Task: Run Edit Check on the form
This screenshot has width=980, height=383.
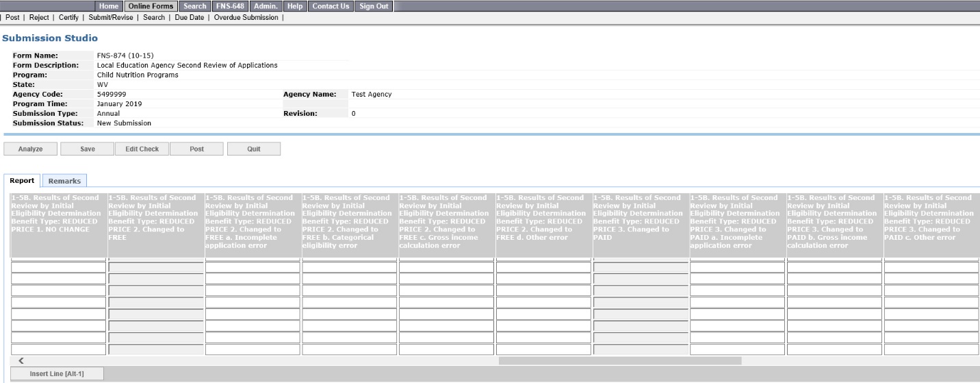Action: point(142,149)
